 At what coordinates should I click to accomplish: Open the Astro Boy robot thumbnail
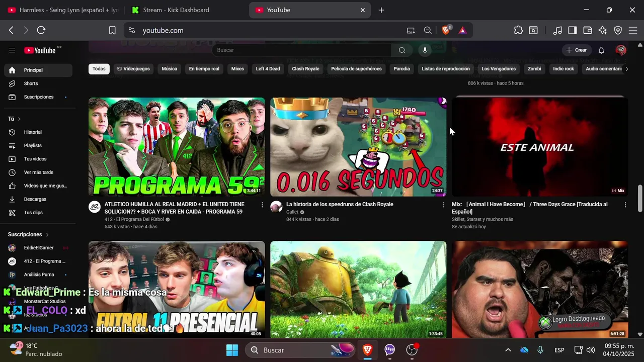coord(358,289)
